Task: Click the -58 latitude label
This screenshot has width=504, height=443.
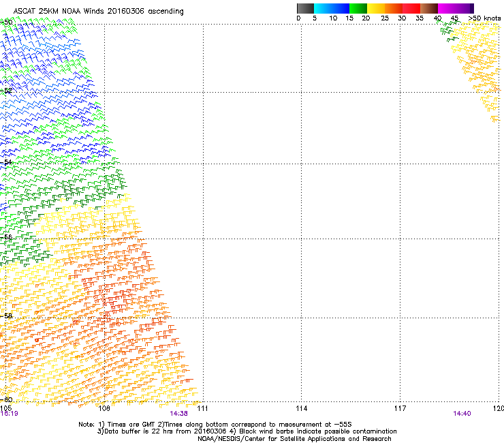Action: pyautogui.click(x=6, y=316)
